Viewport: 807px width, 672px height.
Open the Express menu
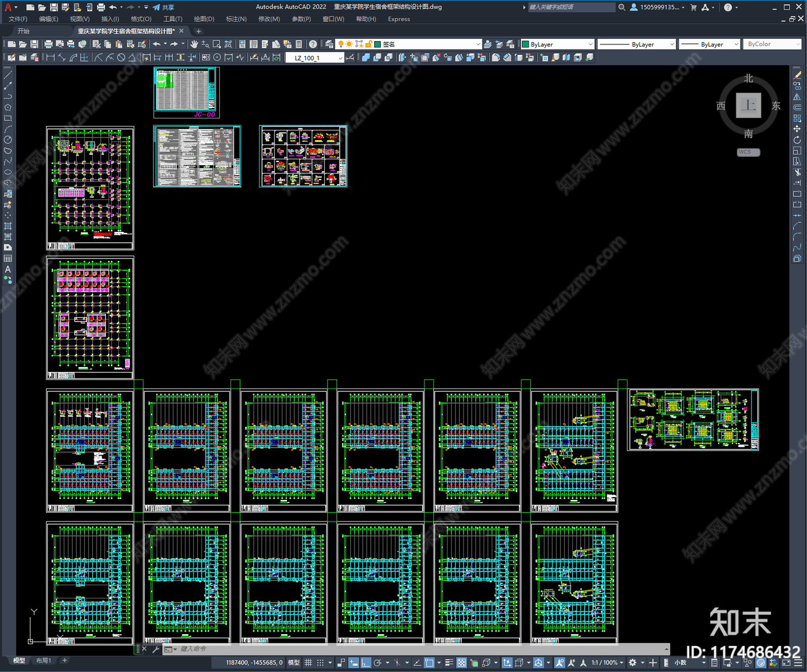pyautogui.click(x=399, y=19)
